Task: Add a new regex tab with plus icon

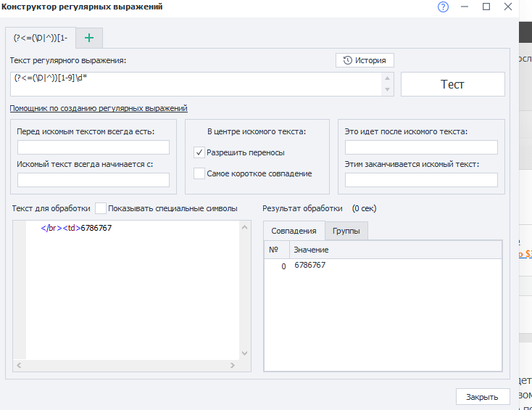Action: click(x=89, y=38)
